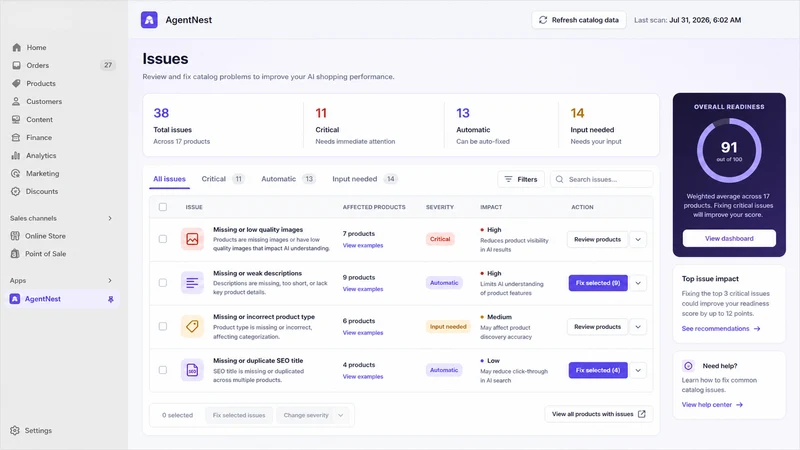Click the Content icon in sidebar

(x=16, y=119)
